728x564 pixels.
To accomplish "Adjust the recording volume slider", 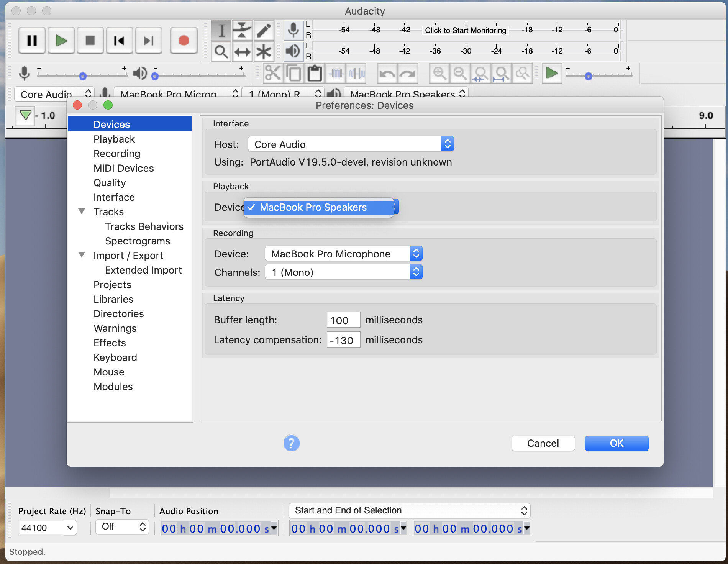I will (x=82, y=75).
